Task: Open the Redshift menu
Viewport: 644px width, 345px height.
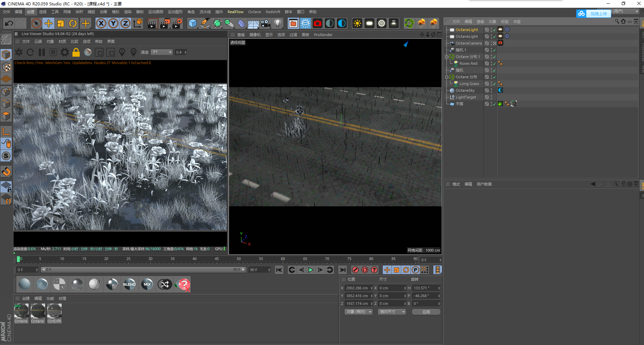Action: (x=273, y=12)
